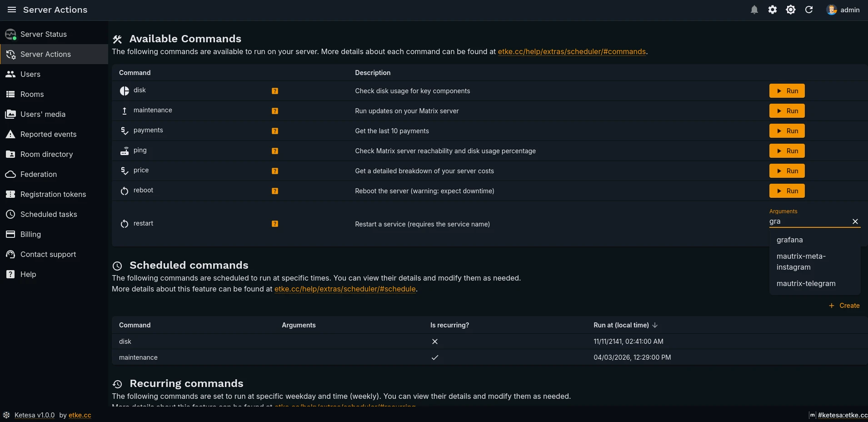The image size is (868, 422).
Task: Click the help icon for restart command
Action: (x=275, y=224)
